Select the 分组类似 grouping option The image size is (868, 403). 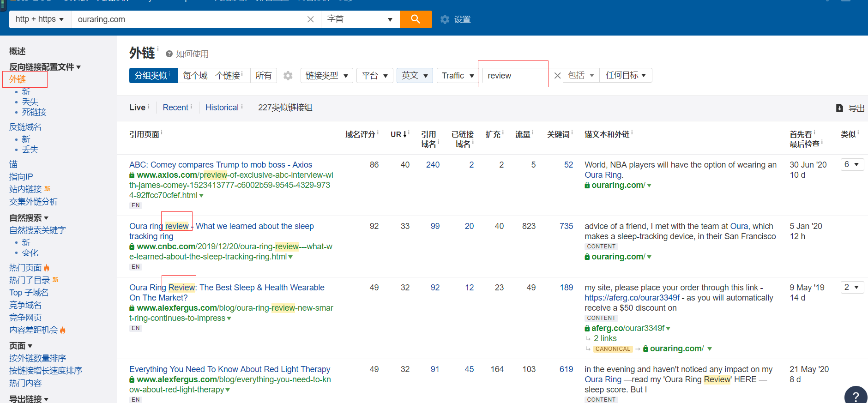153,76
